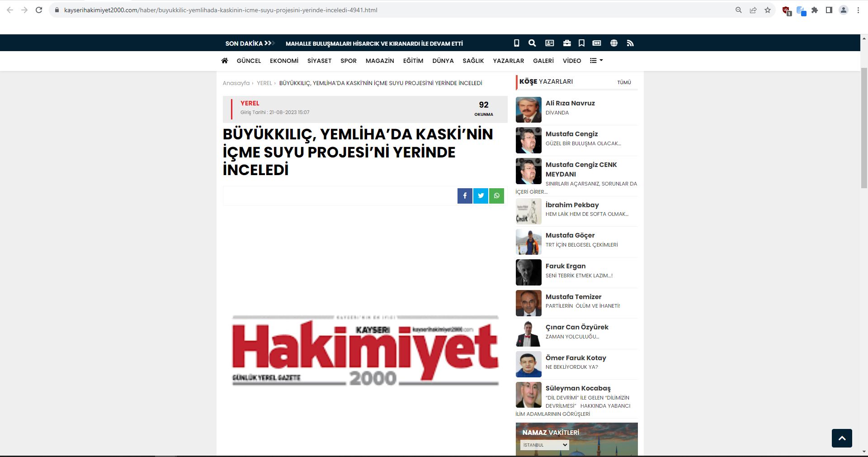This screenshot has width=868, height=457.
Task: Jump back to top with arrow button
Action: (842, 438)
